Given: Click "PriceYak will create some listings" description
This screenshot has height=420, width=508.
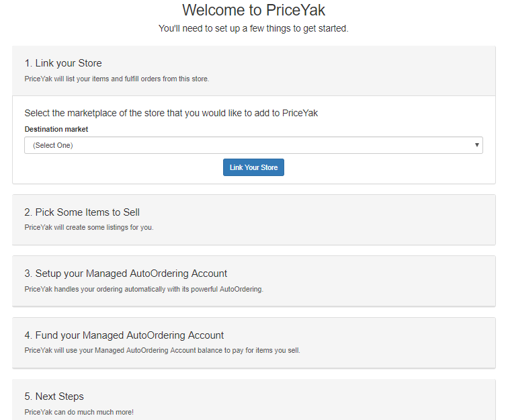Looking at the screenshot, I should [x=89, y=228].
